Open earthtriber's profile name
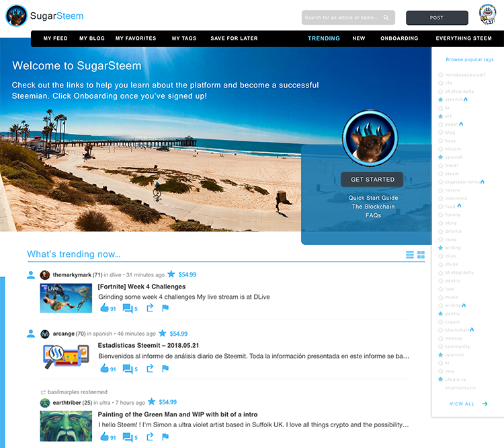Screen dimensions: 504x448 [67, 403]
